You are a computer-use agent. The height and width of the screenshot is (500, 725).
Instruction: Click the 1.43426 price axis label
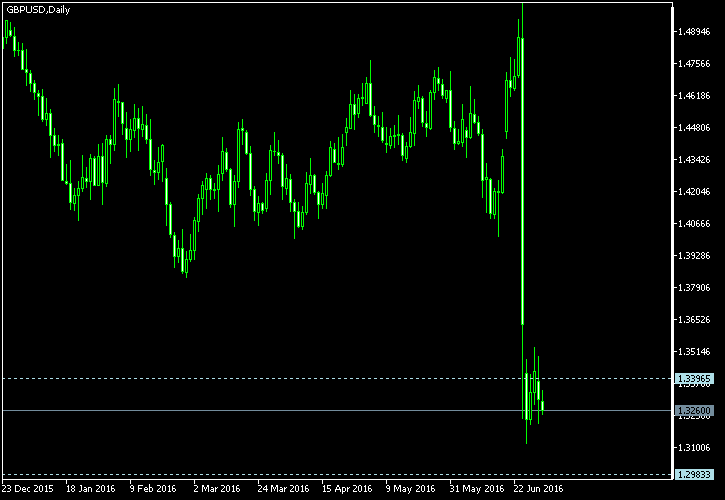point(694,160)
